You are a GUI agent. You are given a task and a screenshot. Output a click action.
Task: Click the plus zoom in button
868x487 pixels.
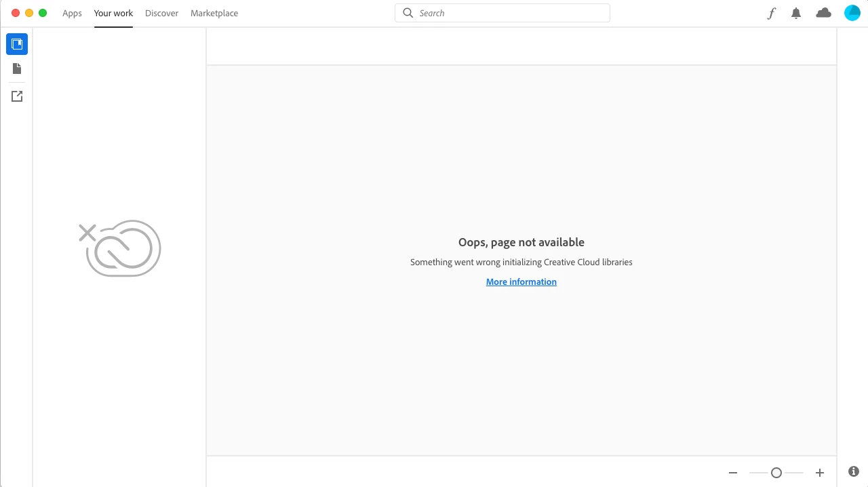point(820,473)
